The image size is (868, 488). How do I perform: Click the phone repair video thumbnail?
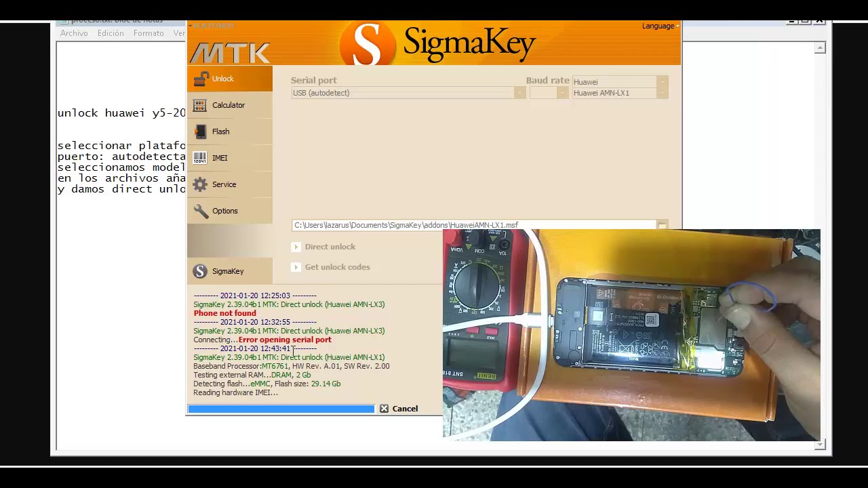click(x=631, y=335)
